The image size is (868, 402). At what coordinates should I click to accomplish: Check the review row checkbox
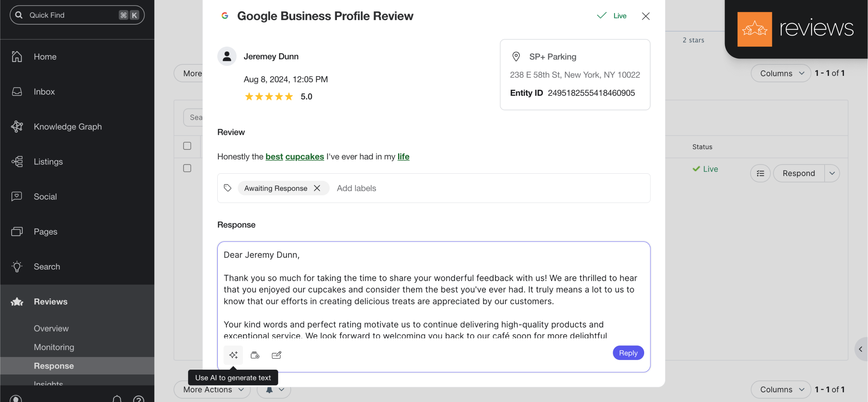[187, 168]
